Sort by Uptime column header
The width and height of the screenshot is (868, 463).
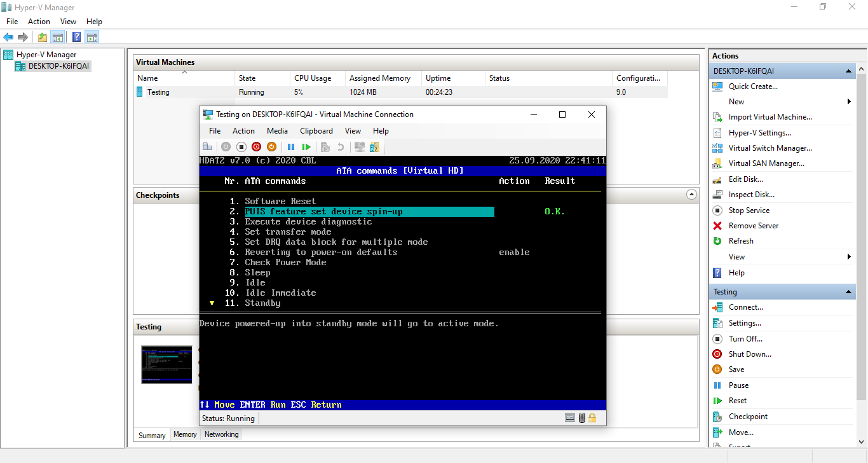tap(453, 78)
